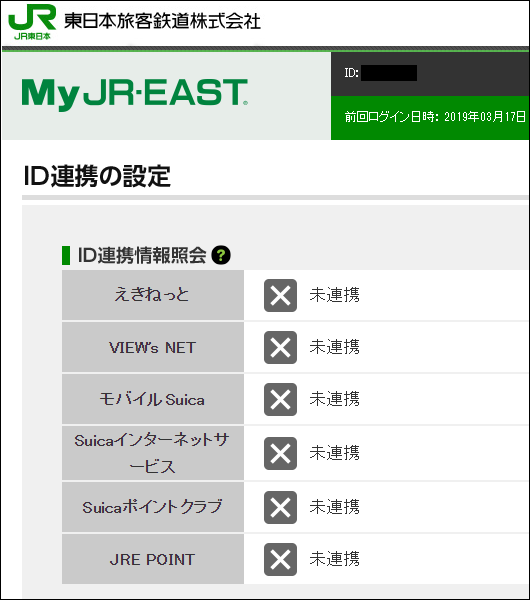Click the 前回ログイン日時 date text

click(x=435, y=117)
